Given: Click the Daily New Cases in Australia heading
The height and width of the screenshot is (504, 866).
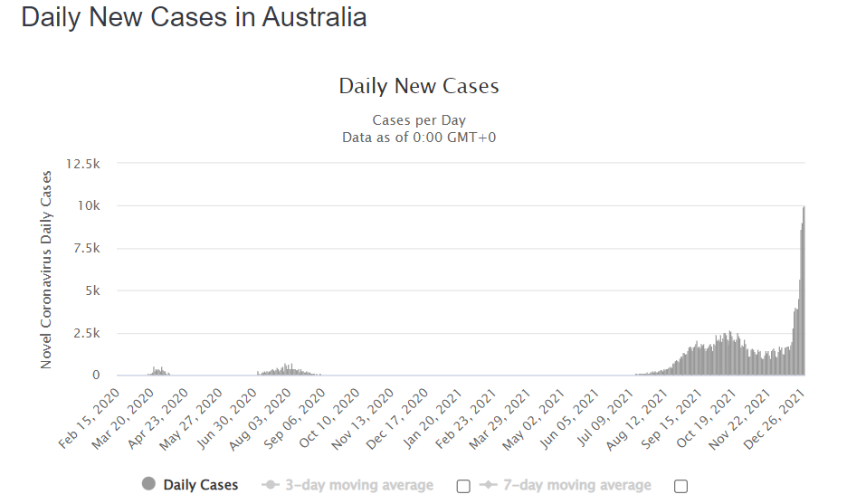Looking at the screenshot, I should (194, 16).
